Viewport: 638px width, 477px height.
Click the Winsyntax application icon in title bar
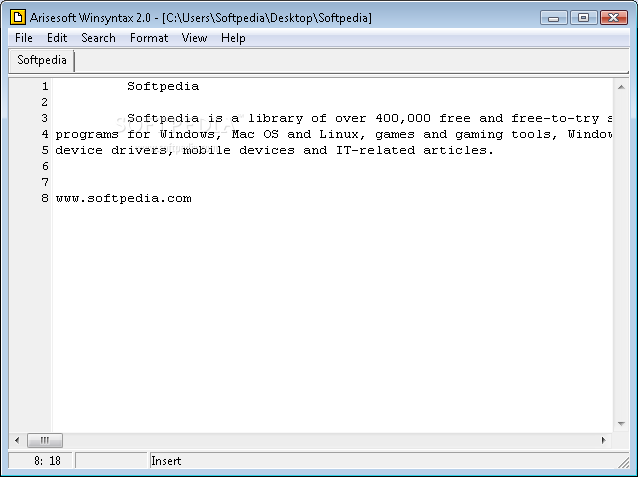[x=17, y=18]
